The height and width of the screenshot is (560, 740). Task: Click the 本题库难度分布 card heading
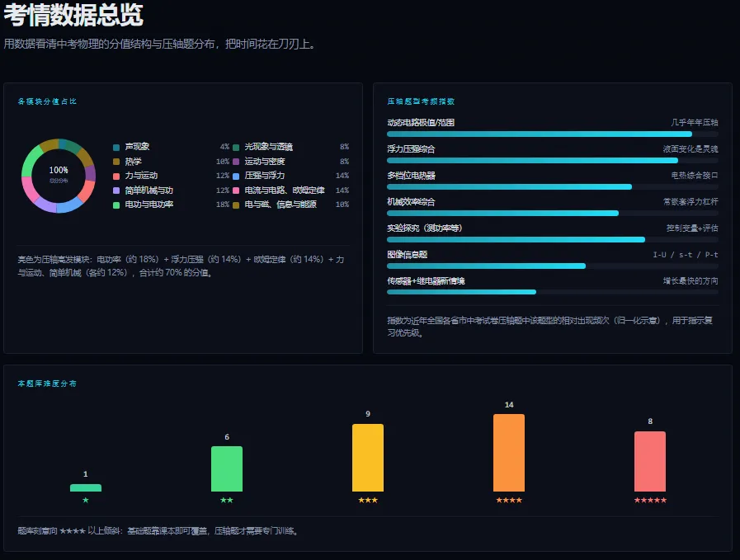pos(47,384)
